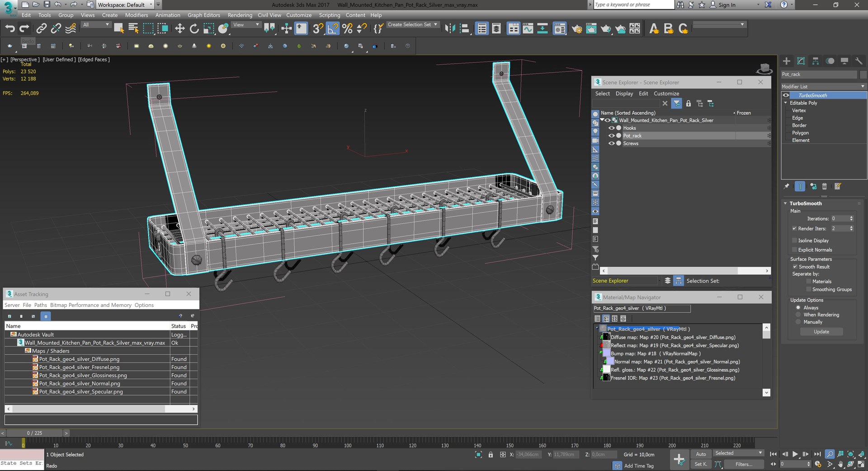Click the Update button in TurboSmooth
Viewport: 868px width, 471px height.
pyautogui.click(x=821, y=332)
